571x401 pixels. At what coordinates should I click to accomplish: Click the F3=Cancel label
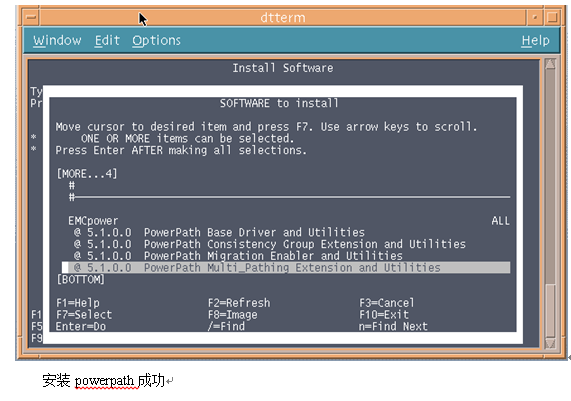coord(387,303)
